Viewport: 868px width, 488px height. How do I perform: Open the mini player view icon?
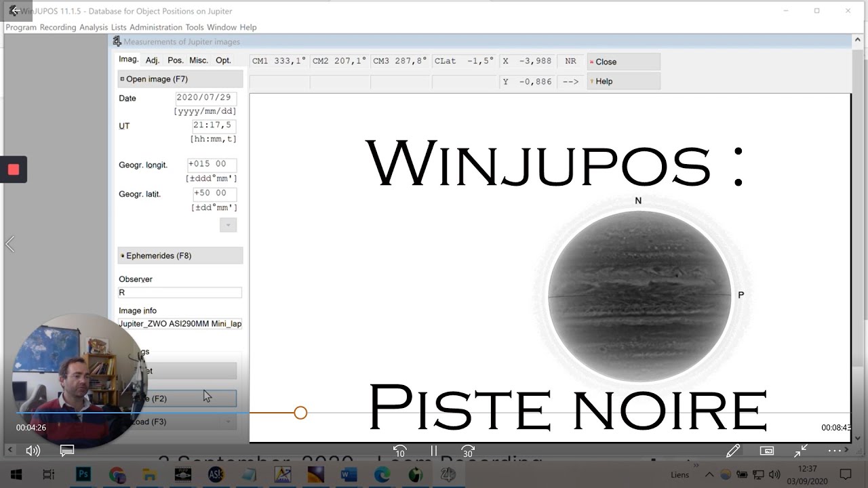pos(767,451)
